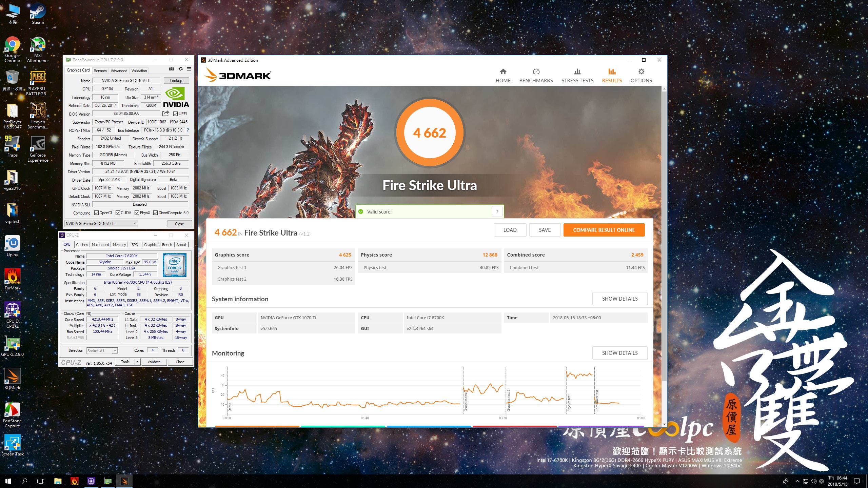Switch to GPU-Z Validation tab

point(139,71)
